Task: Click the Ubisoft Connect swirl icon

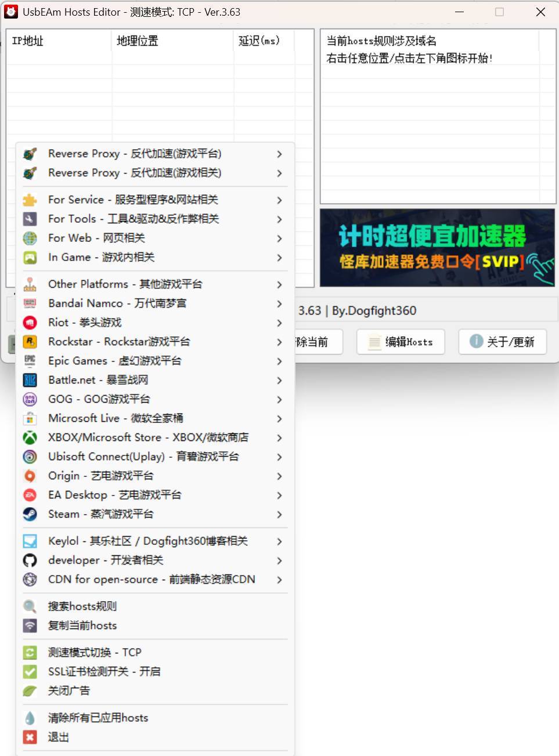Action: tap(30, 457)
